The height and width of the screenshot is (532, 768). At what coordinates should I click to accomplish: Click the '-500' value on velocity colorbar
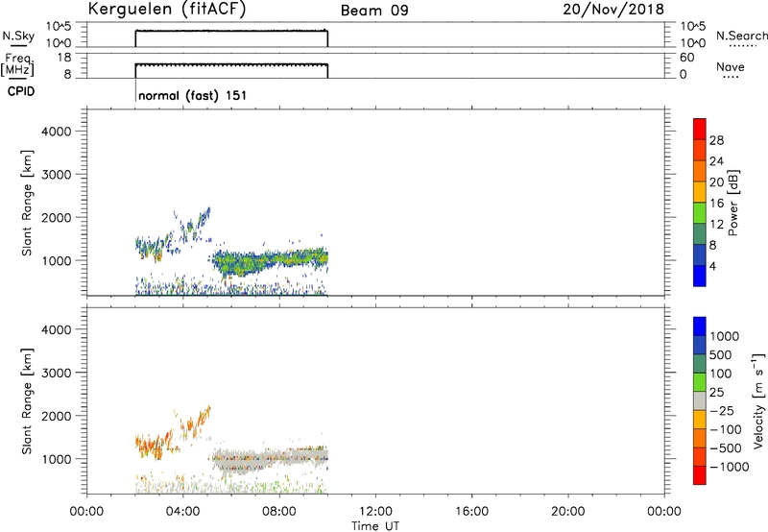(x=726, y=448)
